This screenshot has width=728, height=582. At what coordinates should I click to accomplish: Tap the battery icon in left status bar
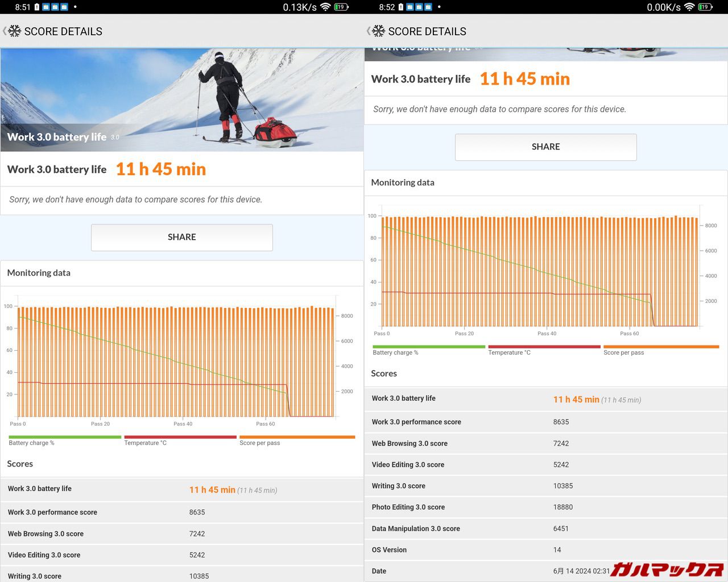click(341, 7)
